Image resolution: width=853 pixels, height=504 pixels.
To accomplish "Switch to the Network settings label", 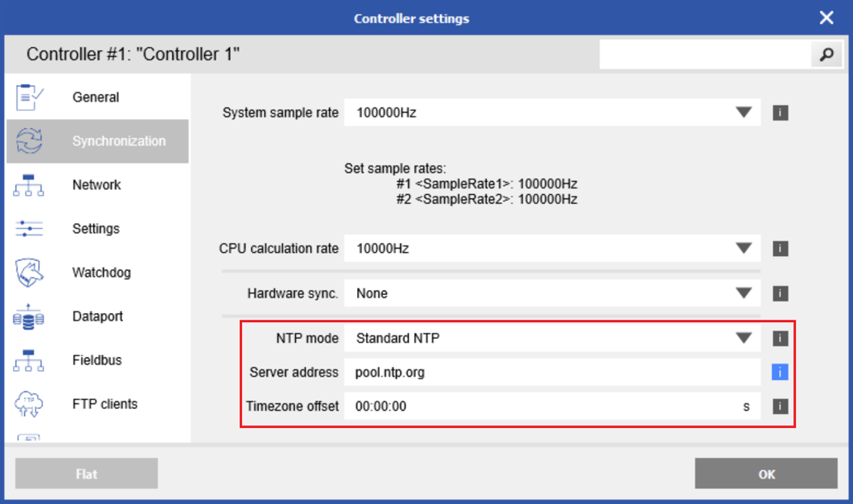I will click(97, 185).
